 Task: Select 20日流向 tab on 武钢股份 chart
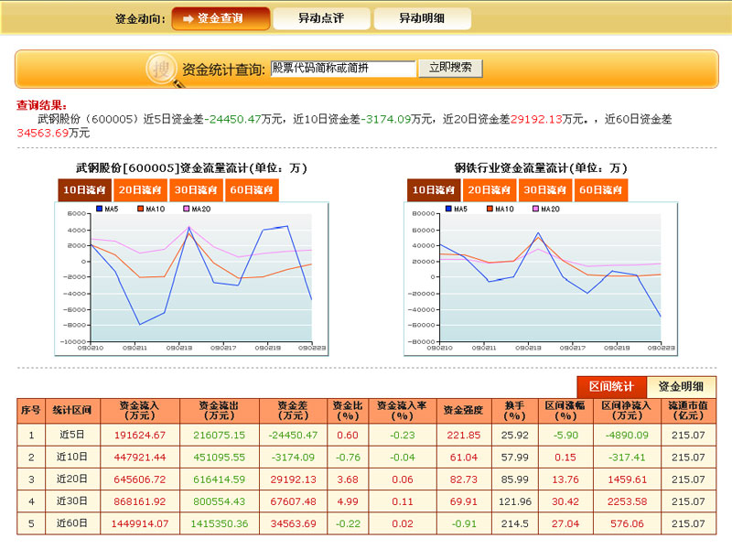click(x=140, y=190)
